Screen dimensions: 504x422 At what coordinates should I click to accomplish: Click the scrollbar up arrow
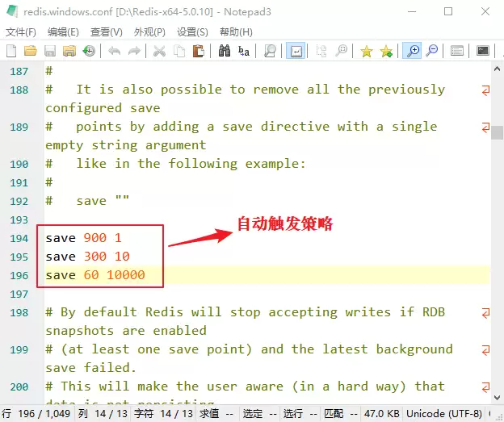(497, 69)
